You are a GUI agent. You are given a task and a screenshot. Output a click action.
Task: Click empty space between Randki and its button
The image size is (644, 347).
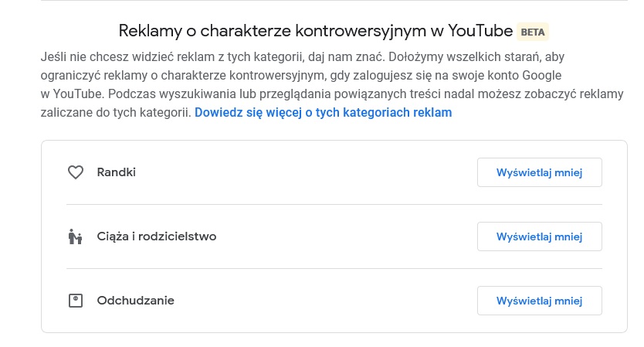click(309, 172)
